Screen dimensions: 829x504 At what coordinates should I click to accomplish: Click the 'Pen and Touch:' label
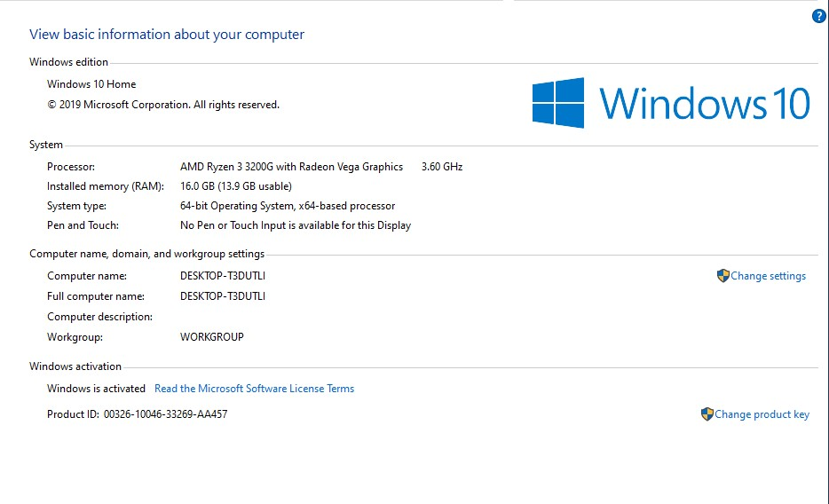[83, 225]
